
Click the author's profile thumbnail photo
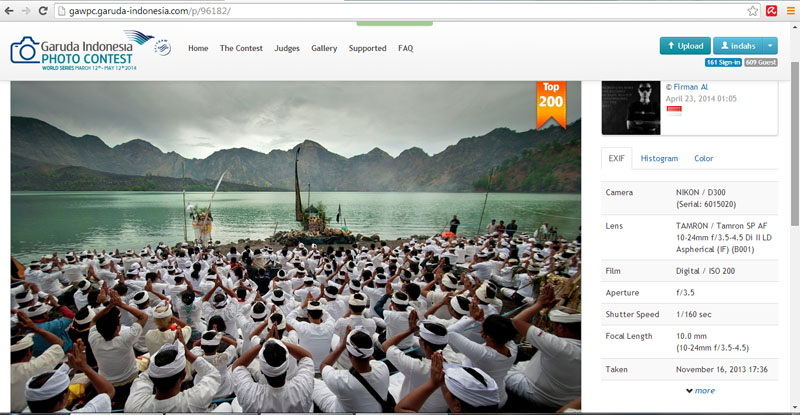click(630, 107)
